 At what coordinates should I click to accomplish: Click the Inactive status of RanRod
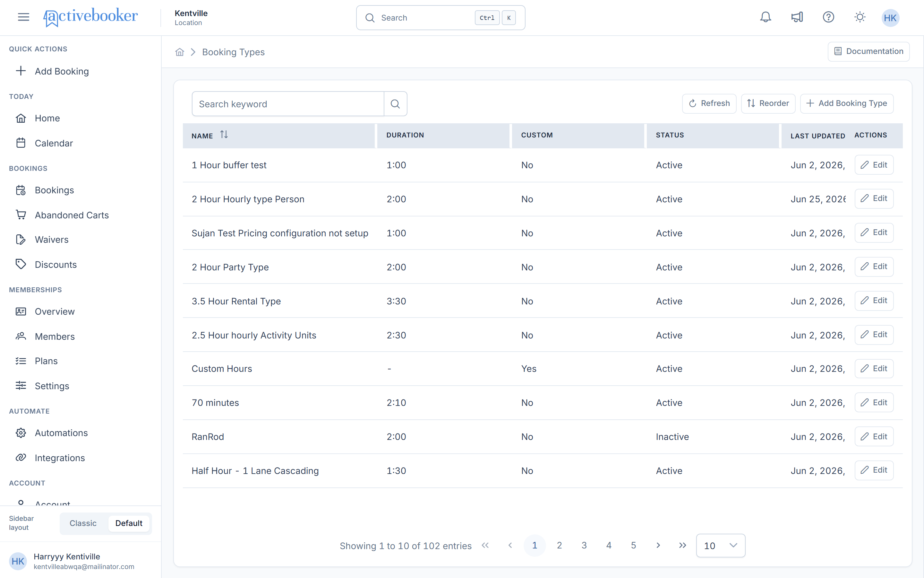pyautogui.click(x=672, y=437)
